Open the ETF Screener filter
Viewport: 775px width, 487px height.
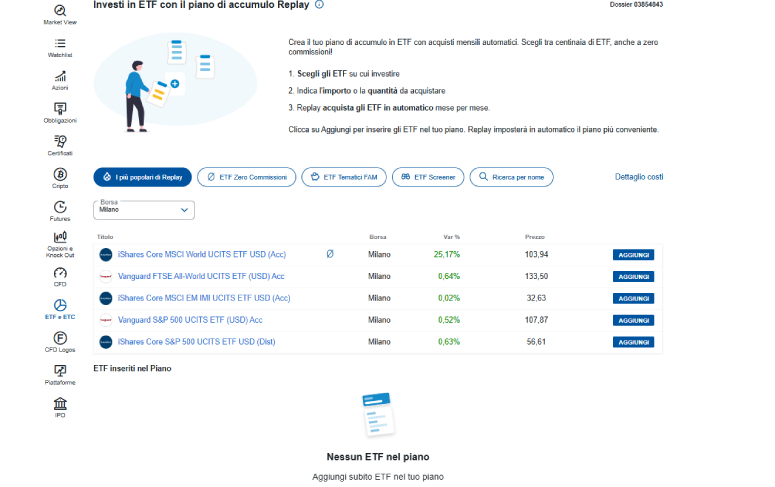(428, 177)
